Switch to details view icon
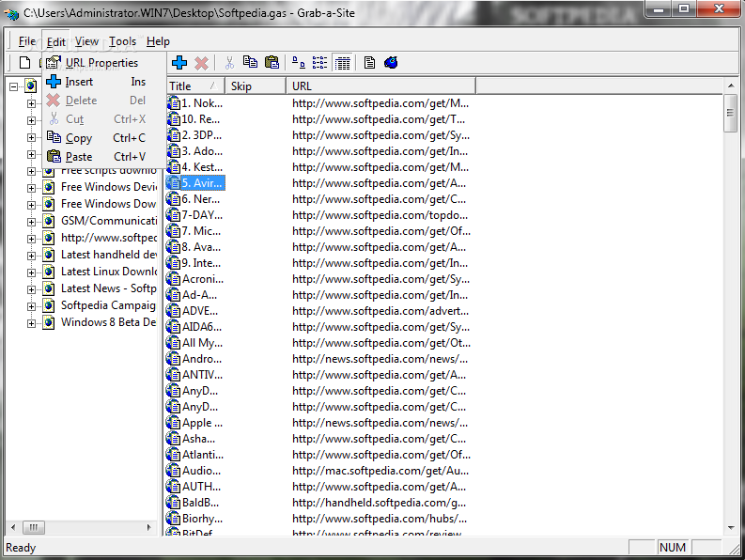745x560 pixels. (x=342, y=63)
